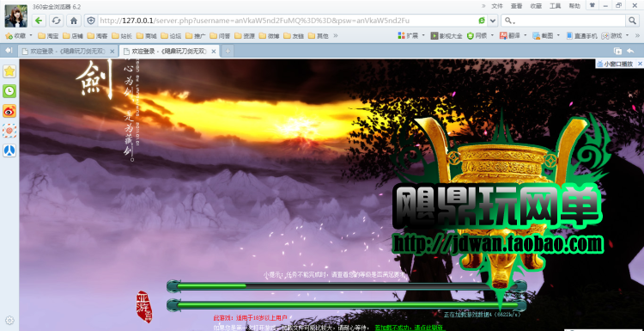Image resolution: width=644 pixels, height=331 pixels.
Task: Open the 收藏 menu
Action: point(536,6)
